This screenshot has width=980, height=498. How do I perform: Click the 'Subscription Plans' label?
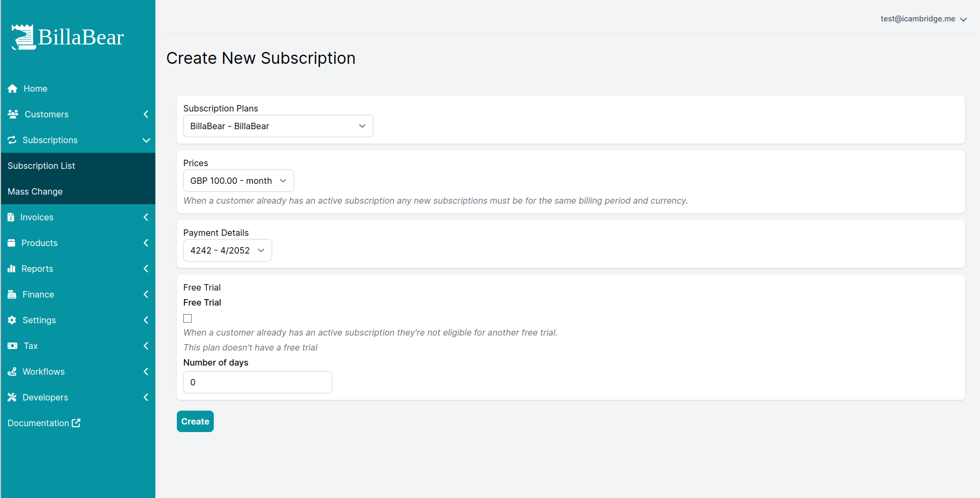click(x=221, y=108)
